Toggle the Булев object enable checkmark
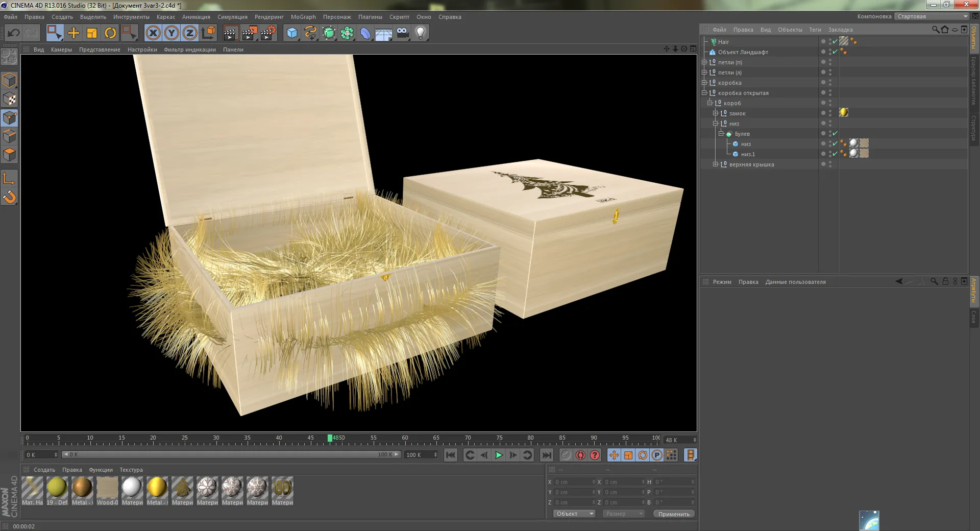 pos(835,134)
